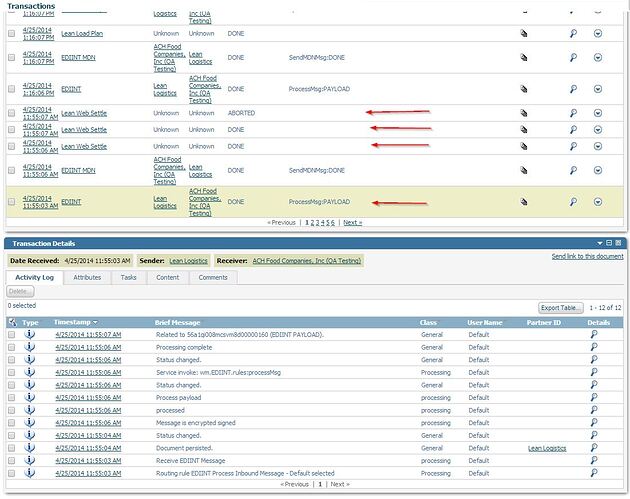Click info icon of 'processed' log entry
Image resolution: width=630 pixels, height=499 pixels.
click(x=29, y=410)
